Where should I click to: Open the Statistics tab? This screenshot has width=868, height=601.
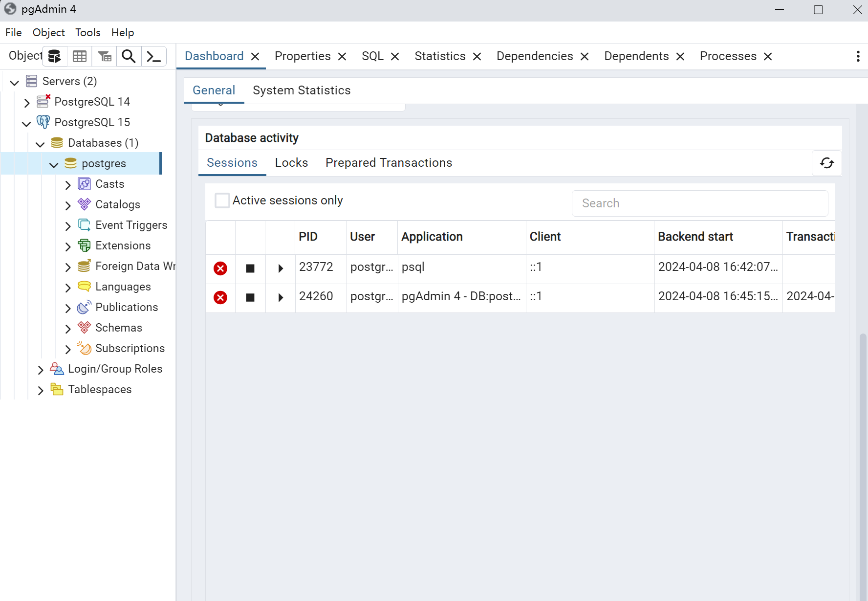440,56
